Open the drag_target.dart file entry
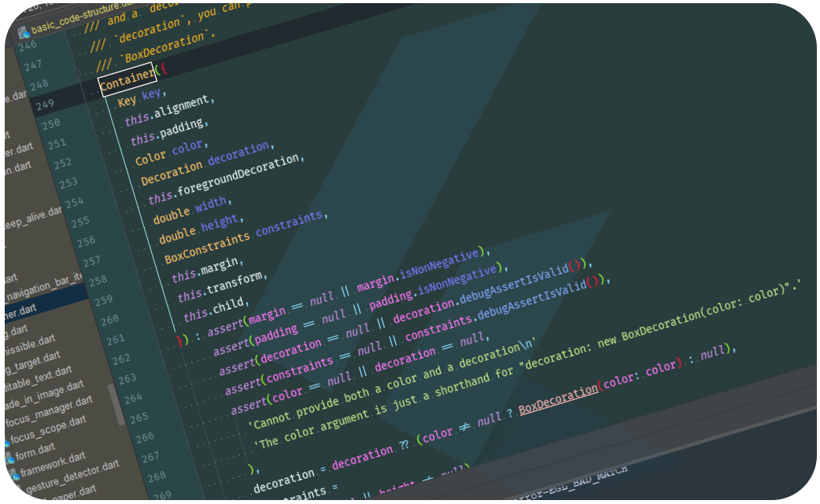This screenshot has width=820, height=504. [x=32, y=362]
